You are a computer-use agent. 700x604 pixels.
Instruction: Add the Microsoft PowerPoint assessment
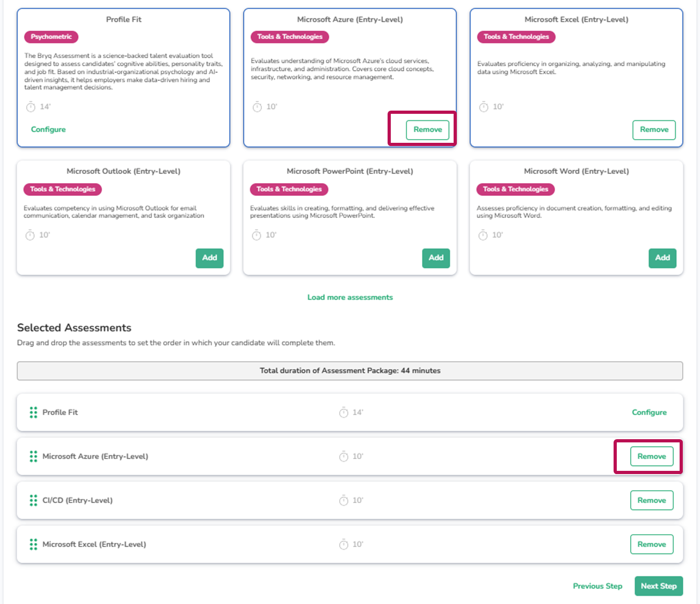436,258
